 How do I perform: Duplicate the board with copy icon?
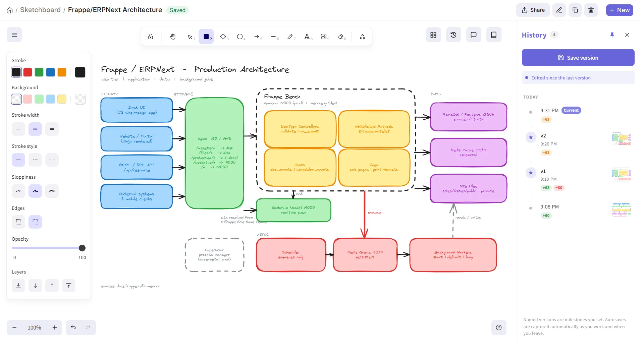575,10
